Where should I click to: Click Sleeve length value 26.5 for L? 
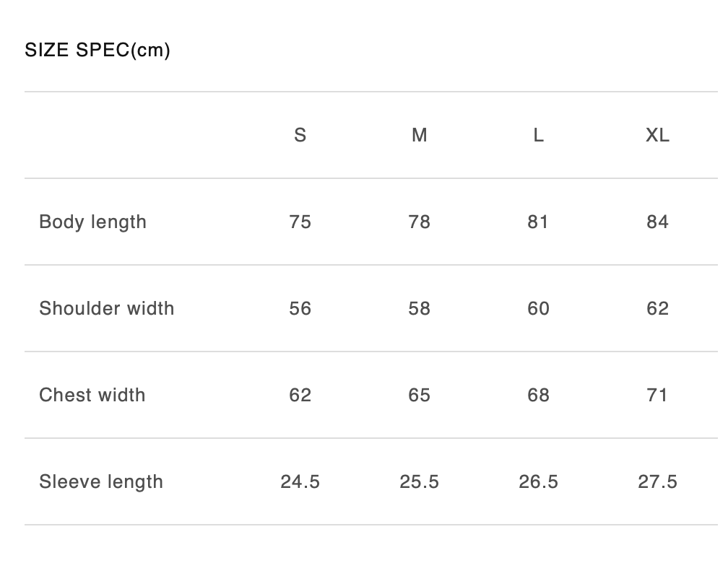(538, 481)
